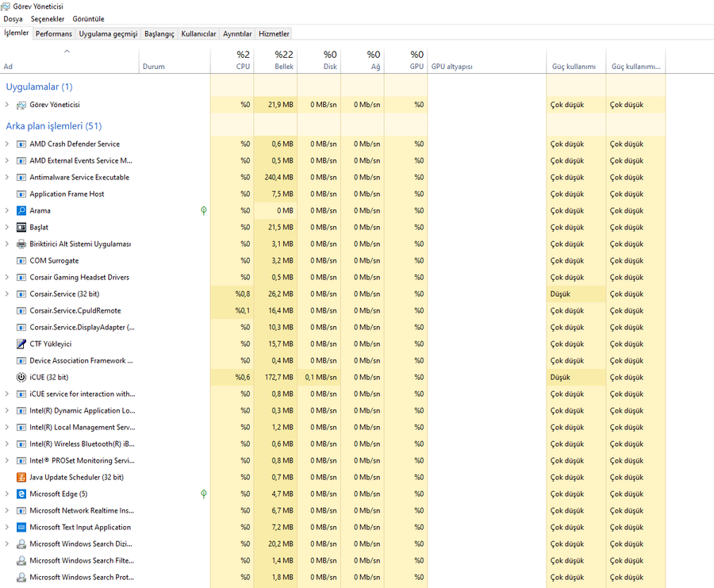Click the Başlat process icon
714x588 pixels.
(x=21, y=227)
